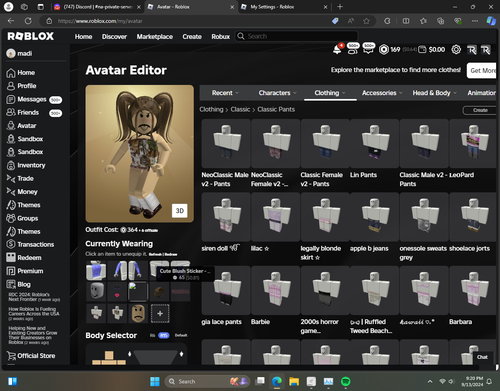Select the gia lace pants item

tap(226, 295)
